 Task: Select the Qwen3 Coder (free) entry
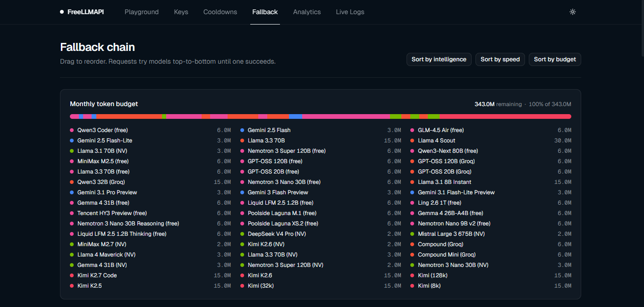click(102, 130)
